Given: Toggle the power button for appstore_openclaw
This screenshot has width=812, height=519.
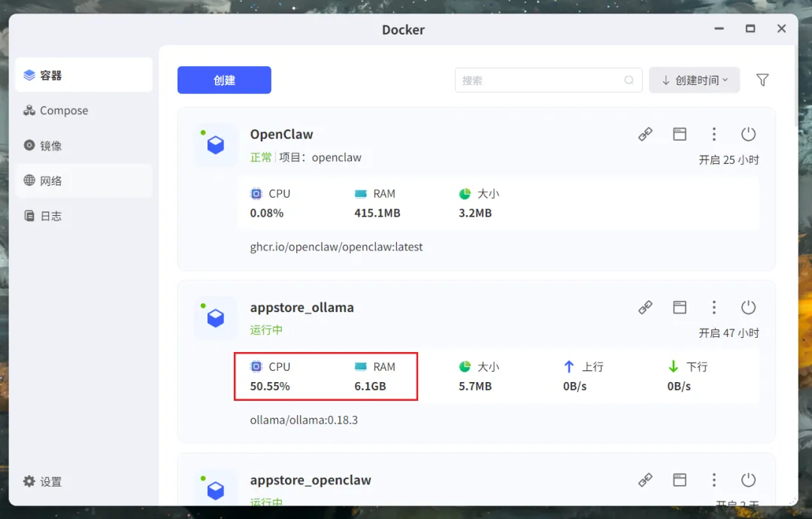Looking at the screenshot, I should coord(748,480).
